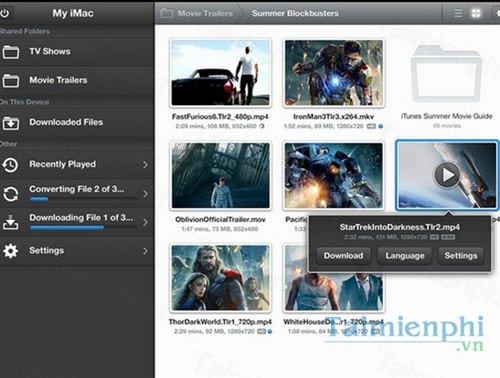Switch to grid thumbnail view
Screen dimensions: 500x378
click(476, 13)
